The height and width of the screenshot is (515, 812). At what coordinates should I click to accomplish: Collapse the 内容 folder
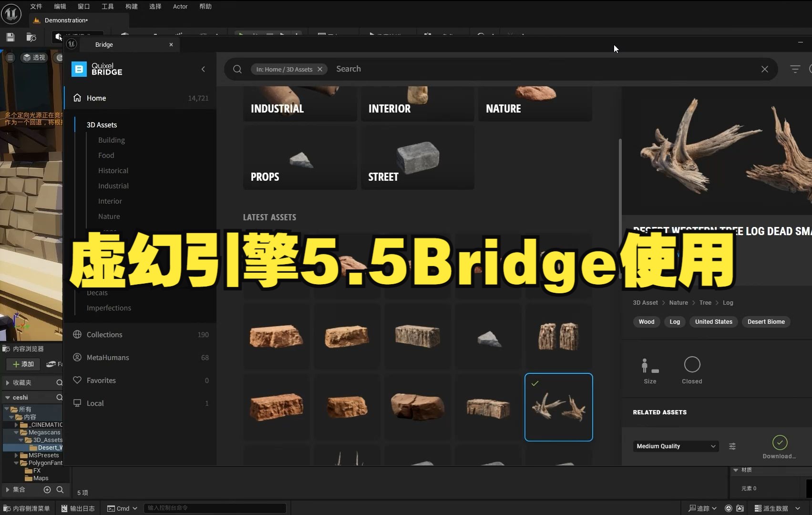(x=12, y=417)
